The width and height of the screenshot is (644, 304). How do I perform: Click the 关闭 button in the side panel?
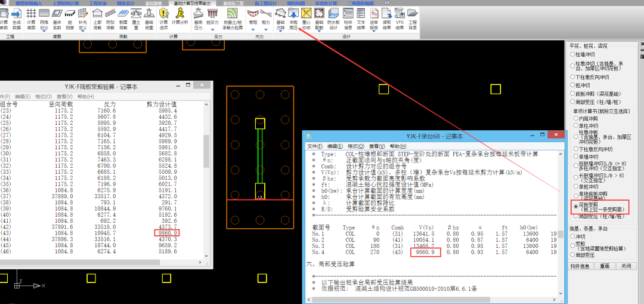click(x=626, y=266)
